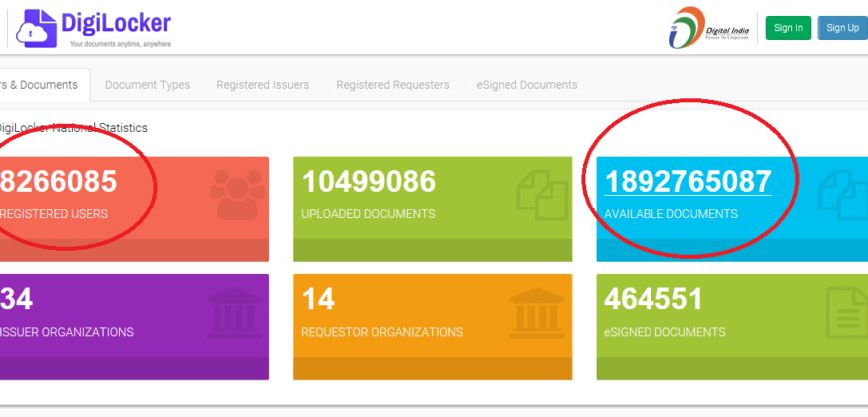Click the UPLOADED DOCUMENTS label

point(368,214)
